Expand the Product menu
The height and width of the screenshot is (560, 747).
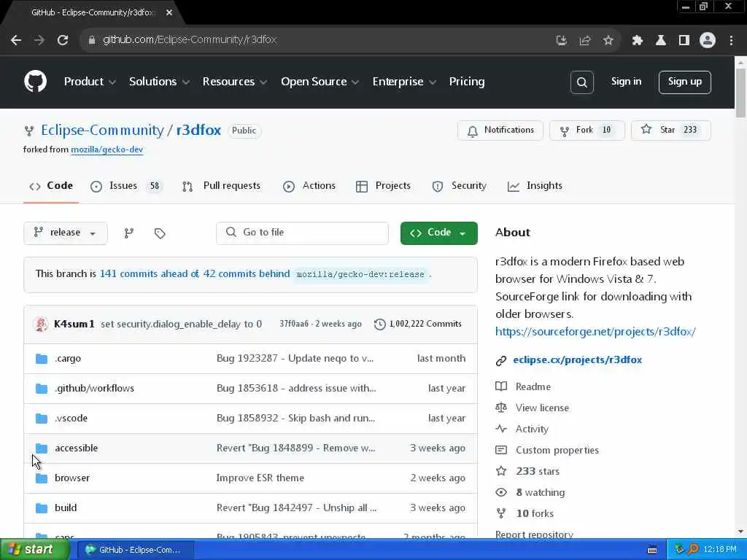click(x=90, y=82)
